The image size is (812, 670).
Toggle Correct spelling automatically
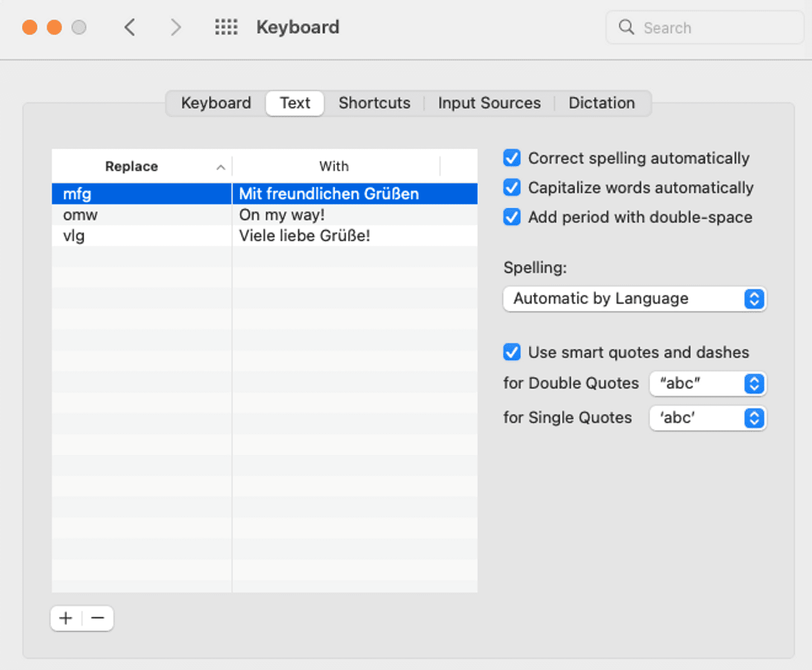[512, 158]
